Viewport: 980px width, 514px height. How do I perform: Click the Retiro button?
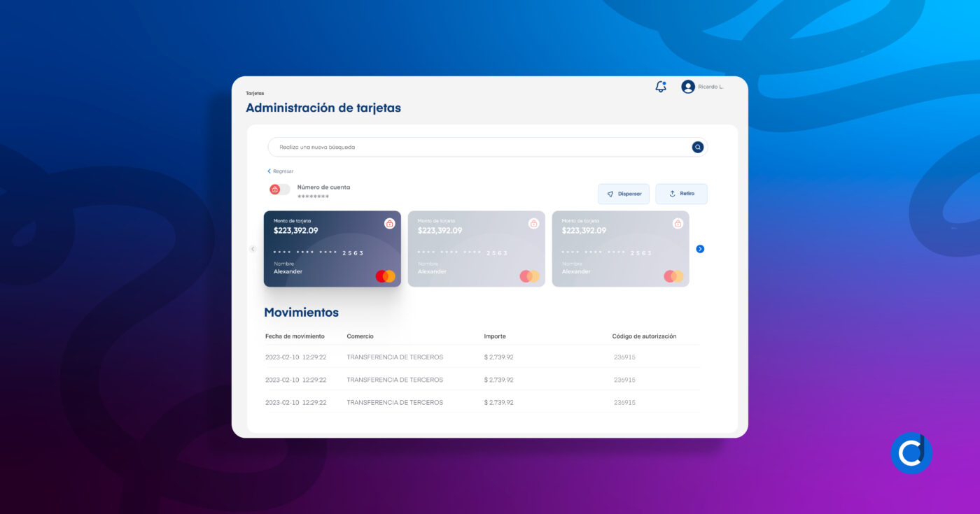[x=681, y=194]
